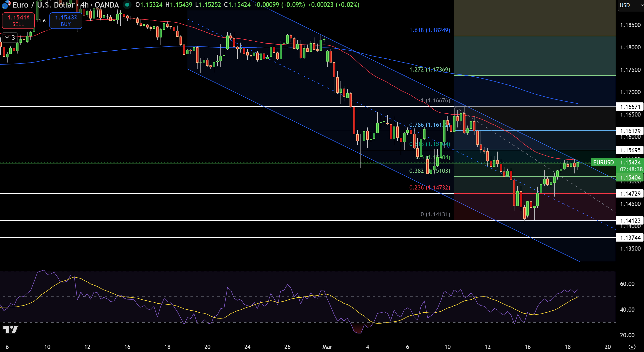Click the OANDA broker label
Screen dimensions: 644x352
click(x=106, y=5)
